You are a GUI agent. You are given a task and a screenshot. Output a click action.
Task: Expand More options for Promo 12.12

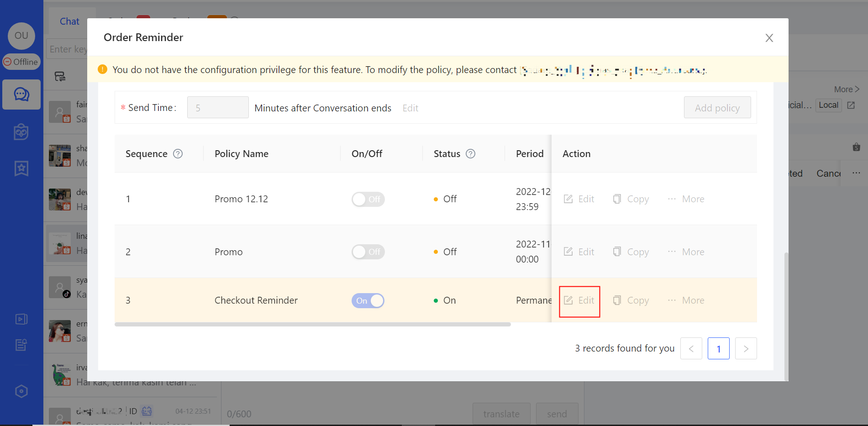pyautogui.click(x=686, y=199)
